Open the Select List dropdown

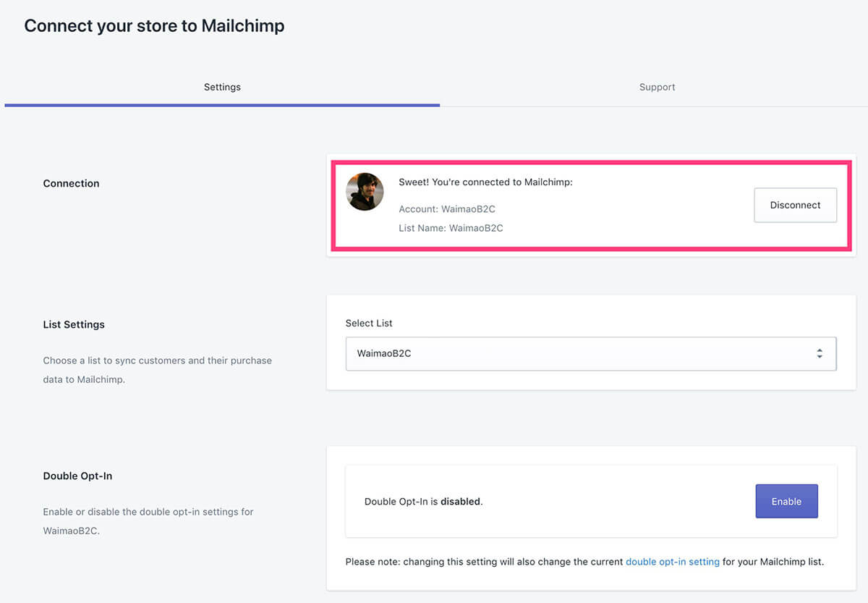point(591,354)
